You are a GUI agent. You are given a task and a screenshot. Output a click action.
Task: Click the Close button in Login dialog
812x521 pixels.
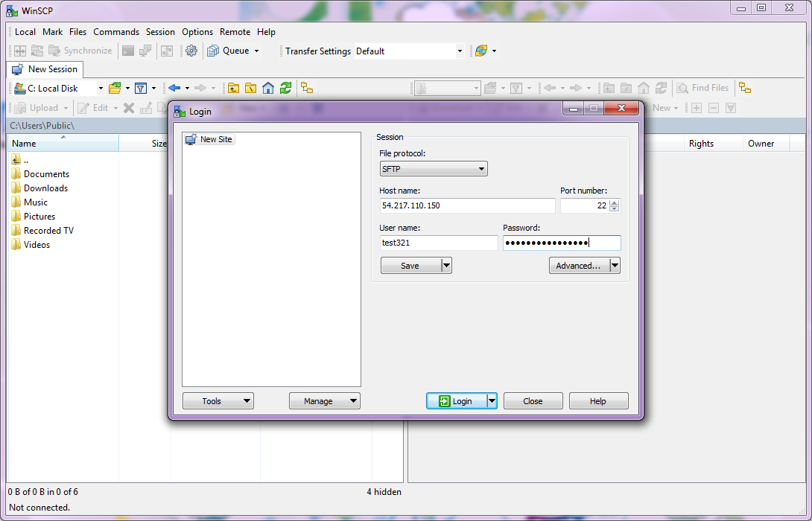533,401
